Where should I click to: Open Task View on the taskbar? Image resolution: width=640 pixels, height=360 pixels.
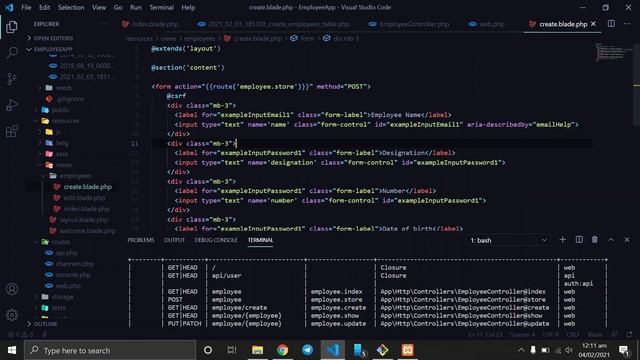(232, 350)
